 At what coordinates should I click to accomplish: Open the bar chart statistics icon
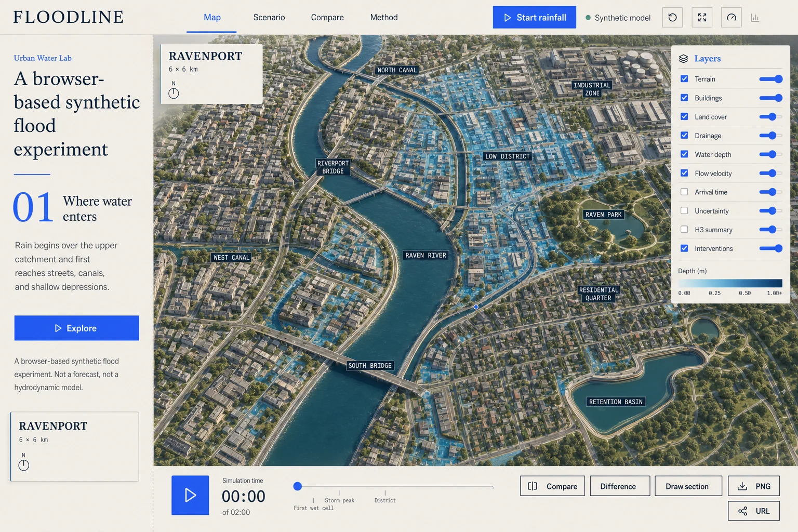coord(755,18)
